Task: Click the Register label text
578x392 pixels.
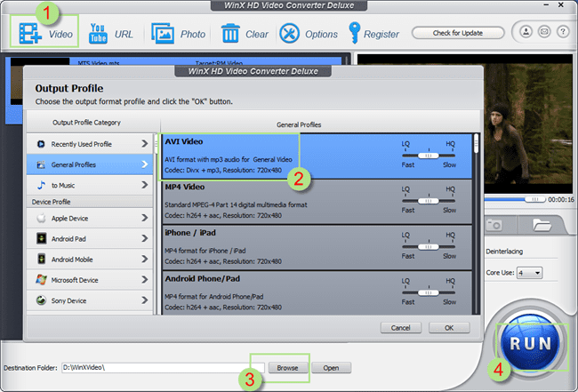Action: (381, 34)
